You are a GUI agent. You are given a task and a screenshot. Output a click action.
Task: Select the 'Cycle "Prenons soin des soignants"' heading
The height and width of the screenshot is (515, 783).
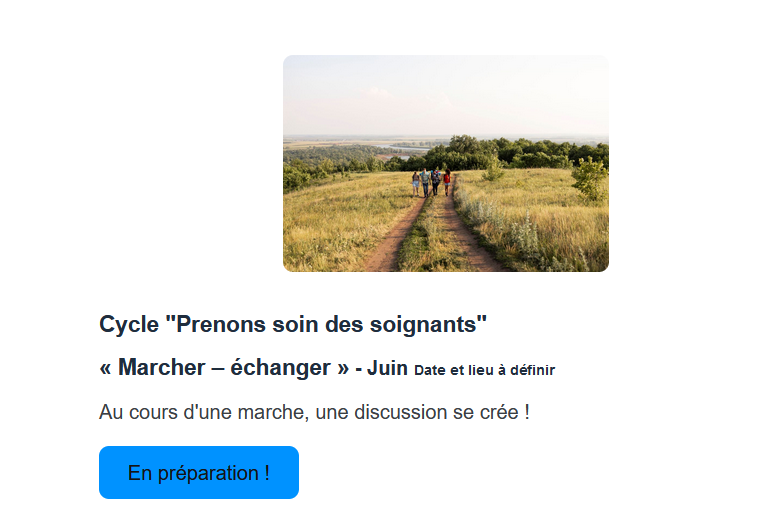[293, 324]
